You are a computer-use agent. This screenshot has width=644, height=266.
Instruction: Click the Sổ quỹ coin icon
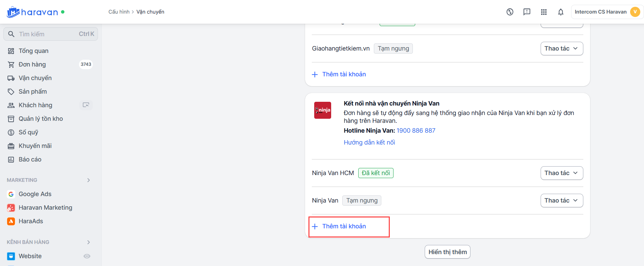tap(11, 132)
